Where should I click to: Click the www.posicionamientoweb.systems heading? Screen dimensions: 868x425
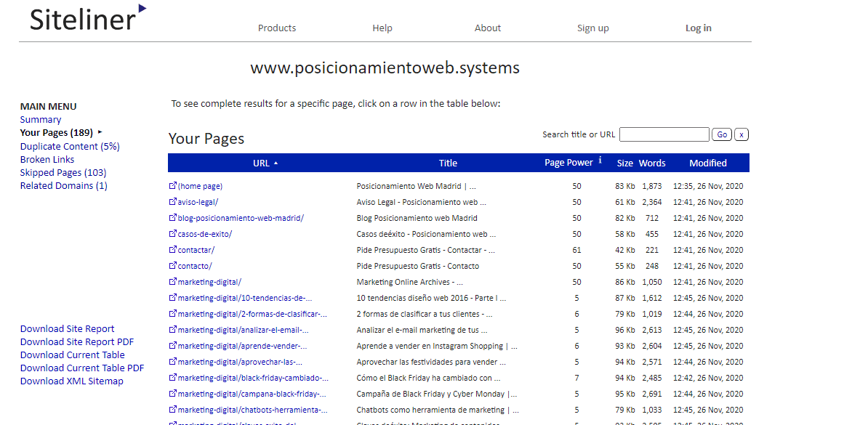[x=385, y=68]
